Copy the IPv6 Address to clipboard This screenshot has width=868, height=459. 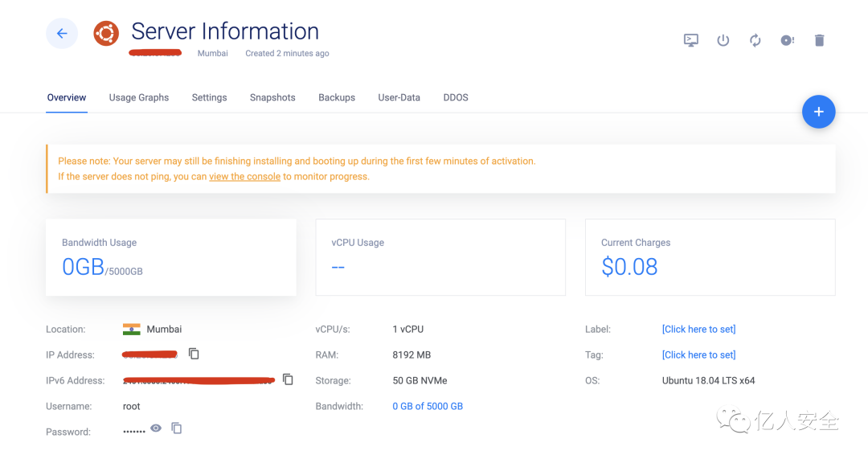click(288, 379)
